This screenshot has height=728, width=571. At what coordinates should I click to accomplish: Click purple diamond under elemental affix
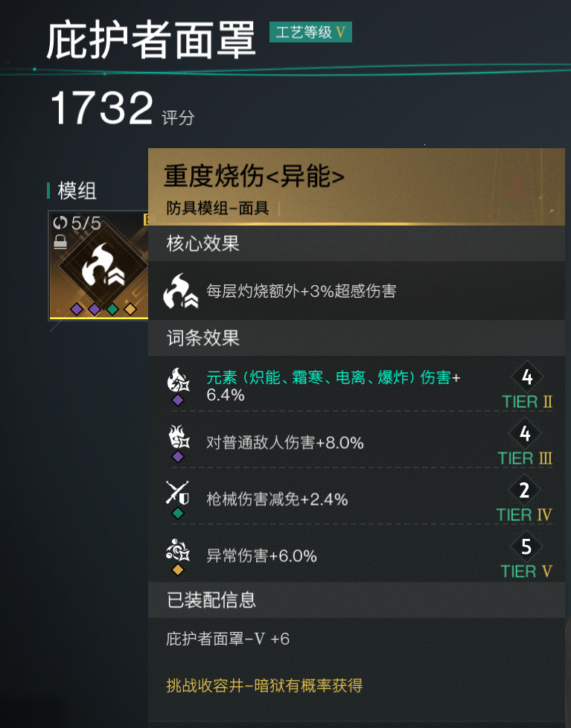(178, 400)
